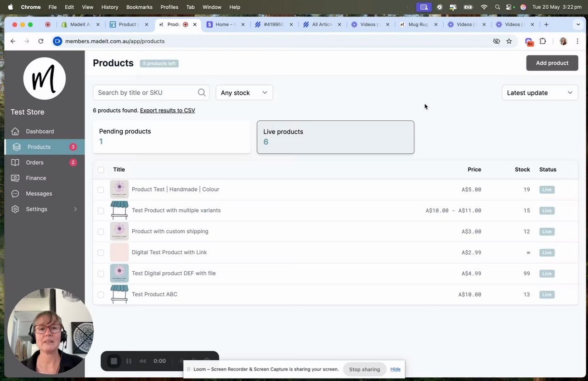Click Hide link in sharing bar

coord(396,369)
